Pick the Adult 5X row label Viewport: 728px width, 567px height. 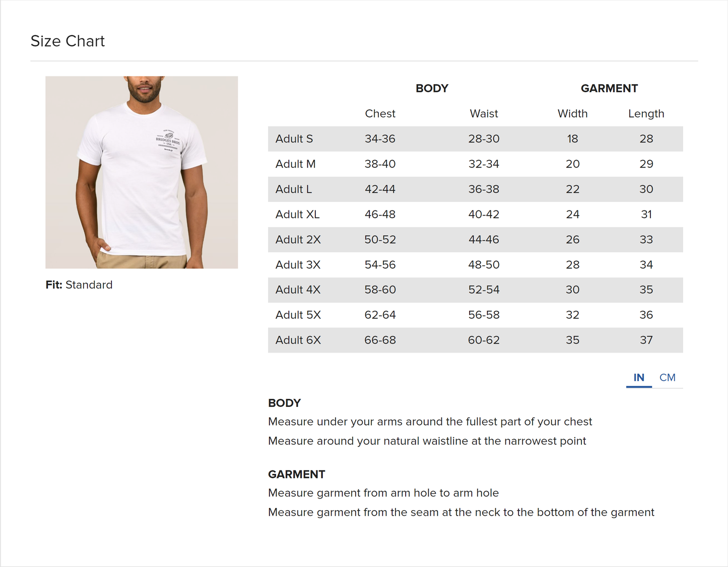coord(298,315)
